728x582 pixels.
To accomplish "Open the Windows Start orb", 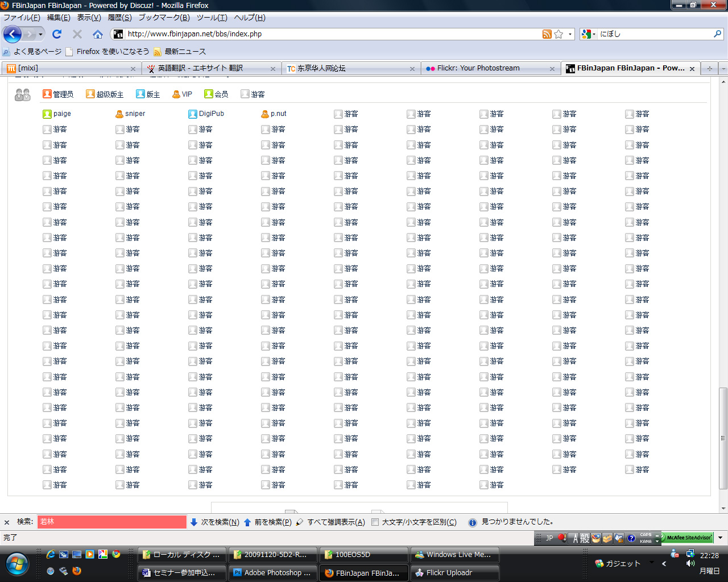I will pyautogui.click(x=17, y=564).
